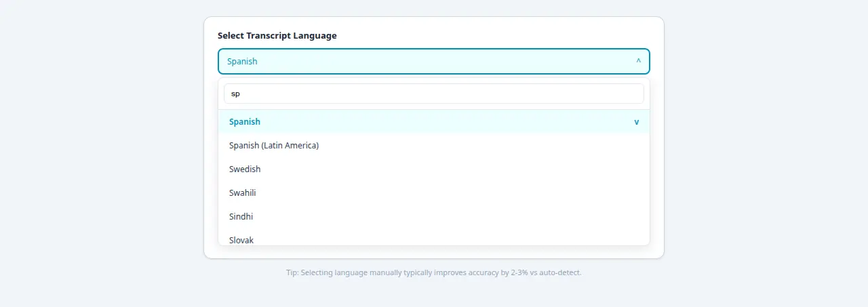The image size is (868, 307).
Task: Focus the search field containing "sp"
Action: (433, 94)
